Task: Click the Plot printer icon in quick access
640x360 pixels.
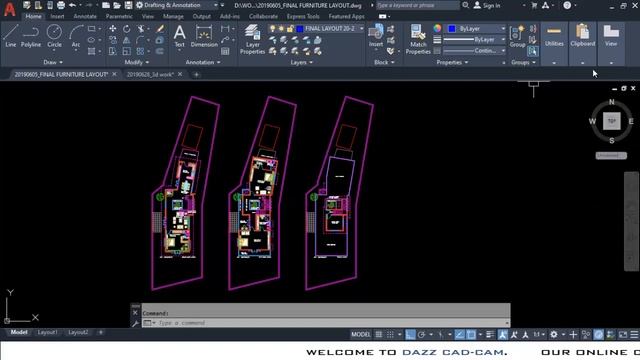Action: click(61, 5)
